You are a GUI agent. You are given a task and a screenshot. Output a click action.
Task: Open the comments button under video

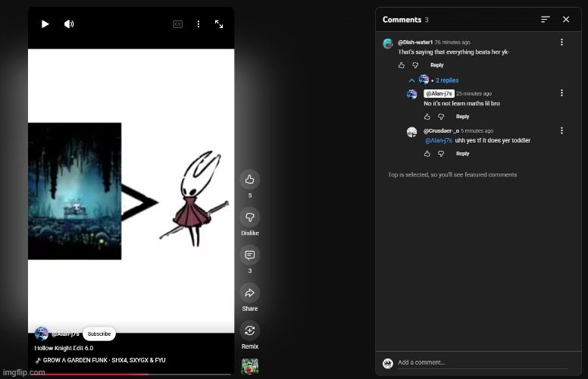(x=249, y=255)
